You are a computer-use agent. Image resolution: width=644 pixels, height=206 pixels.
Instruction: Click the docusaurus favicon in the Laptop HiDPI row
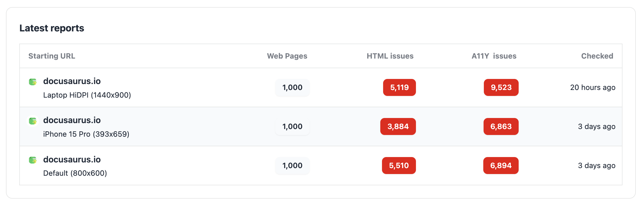(x=33, y=82)
